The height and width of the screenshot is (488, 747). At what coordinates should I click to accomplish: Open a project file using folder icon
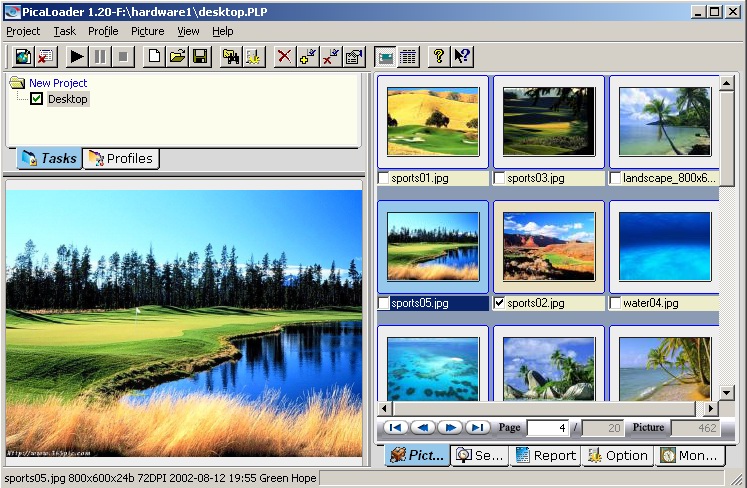point(177,56)
